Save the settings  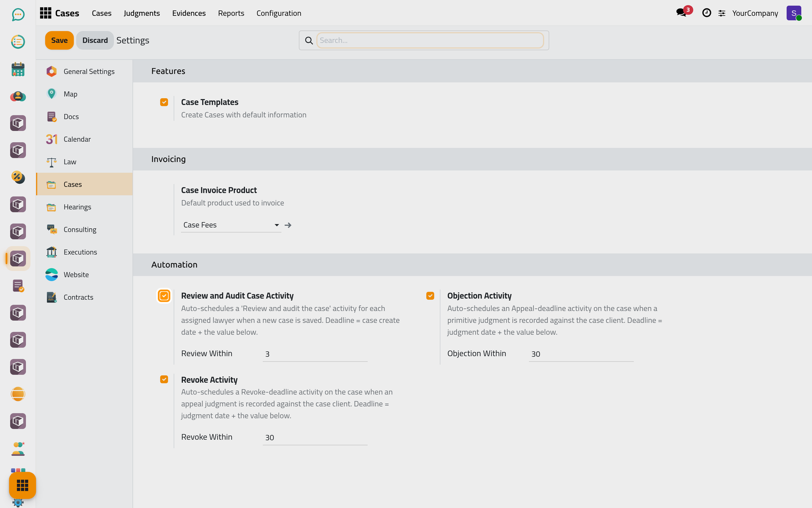[59, 40]
